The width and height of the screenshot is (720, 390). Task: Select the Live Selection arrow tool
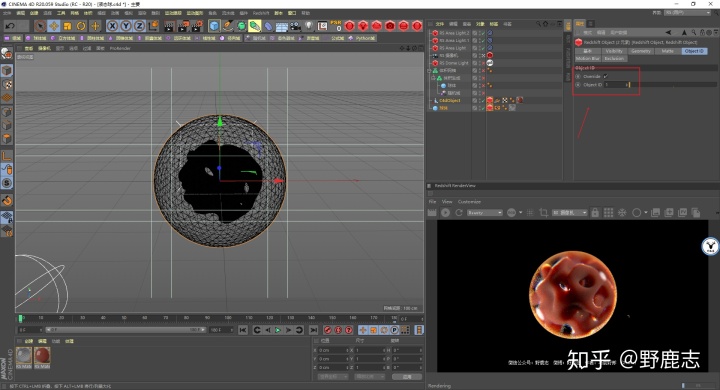coord(40,26)
